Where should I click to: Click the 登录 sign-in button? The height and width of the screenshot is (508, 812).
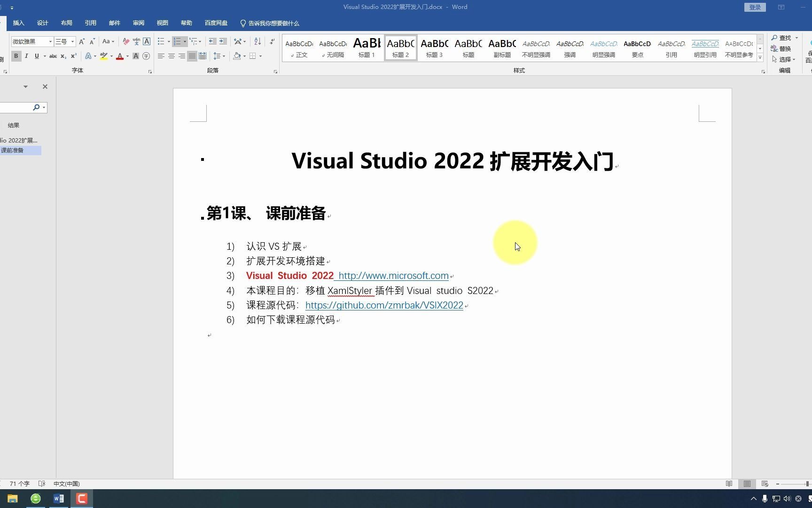755,7
